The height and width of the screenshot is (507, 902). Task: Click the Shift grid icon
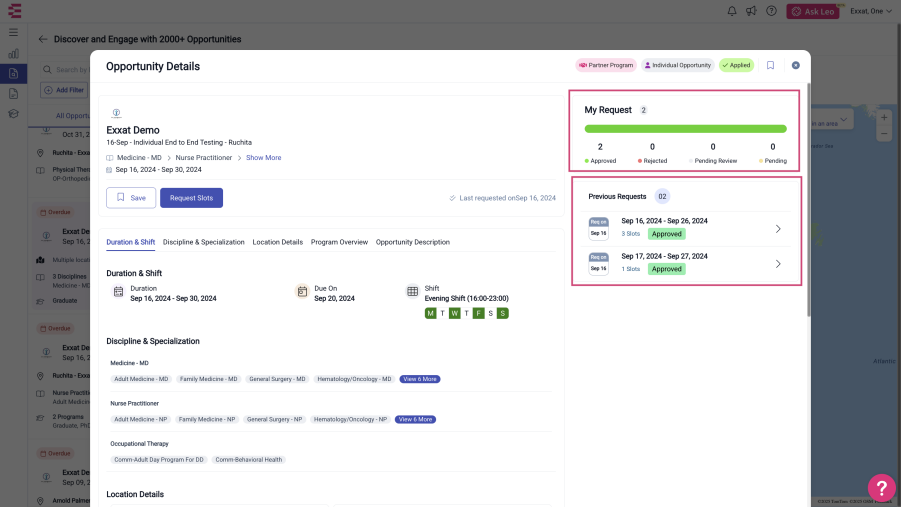(x=412, y=291)
